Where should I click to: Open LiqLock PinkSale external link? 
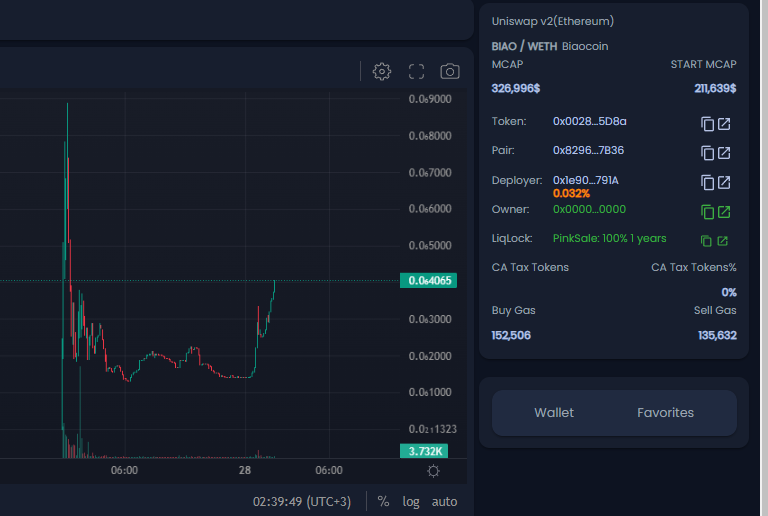click(722, 241)
